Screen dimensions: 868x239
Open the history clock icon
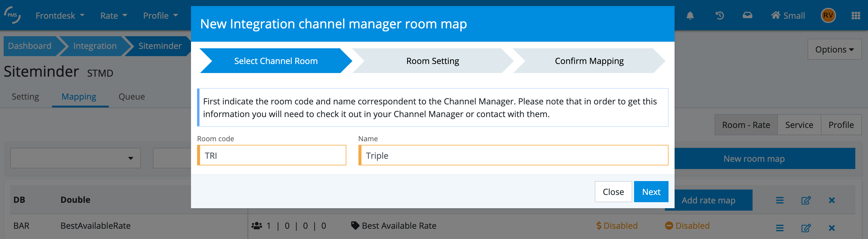tap(719, 15)
